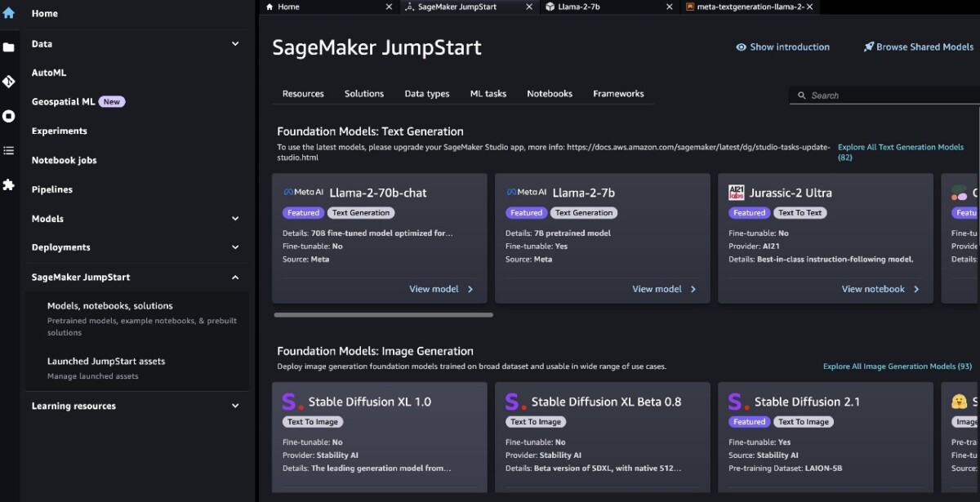Click the house icon in the activity bar
This screenshot has width=980, height=502.
point(9,12)
